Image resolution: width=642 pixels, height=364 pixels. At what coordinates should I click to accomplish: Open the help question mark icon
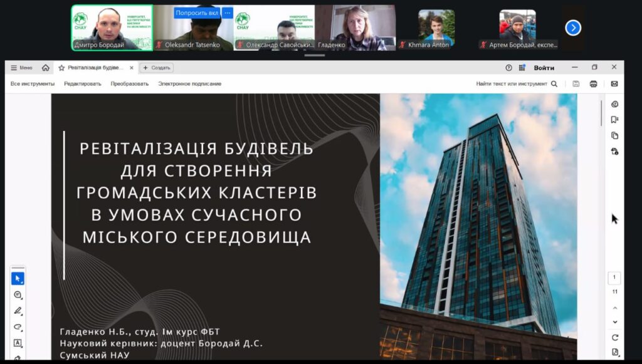click(x=508, y=68)
